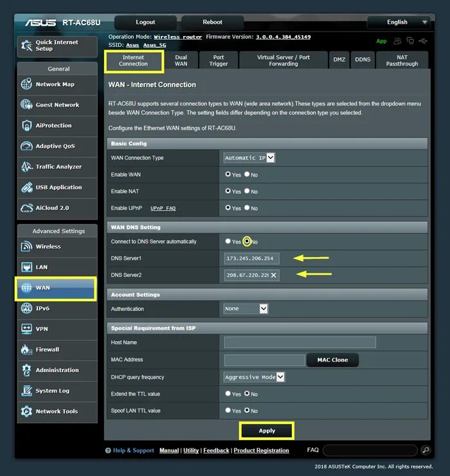Click the green App link in header

point(381,41)
